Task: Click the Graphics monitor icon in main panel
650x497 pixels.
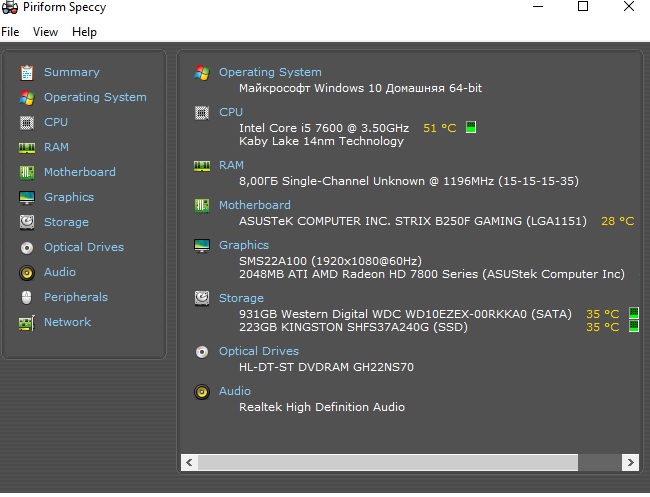Action: point(202,245)
